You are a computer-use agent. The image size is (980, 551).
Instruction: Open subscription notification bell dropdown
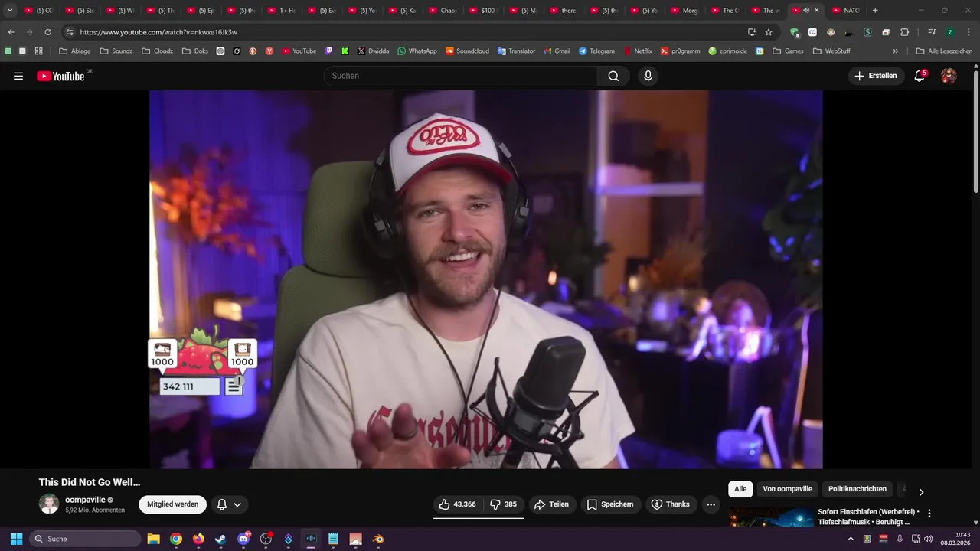(229, 504)
